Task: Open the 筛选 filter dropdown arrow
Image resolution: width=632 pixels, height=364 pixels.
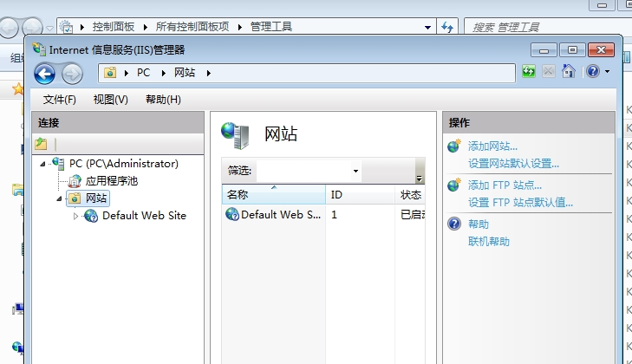Action: click(x=356, y=171)
